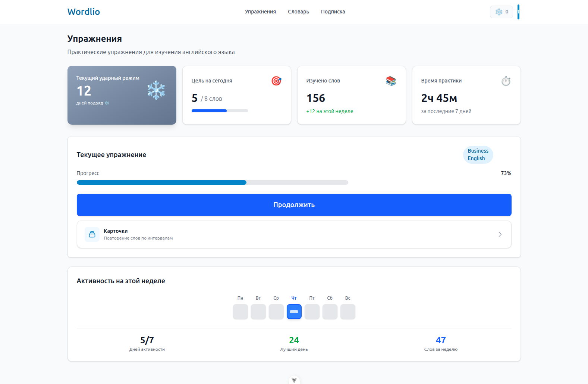Click the 2ч 45м practice time value
Image resolution: width=588 pixels, height=384 pixels.
point(439,98)
